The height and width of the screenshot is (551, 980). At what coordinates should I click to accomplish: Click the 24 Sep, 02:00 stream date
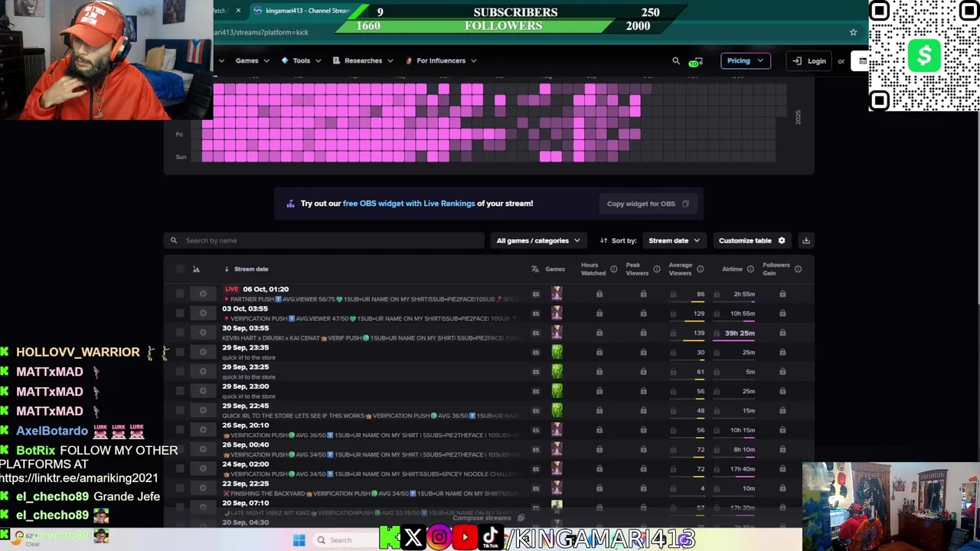(245, 464)
